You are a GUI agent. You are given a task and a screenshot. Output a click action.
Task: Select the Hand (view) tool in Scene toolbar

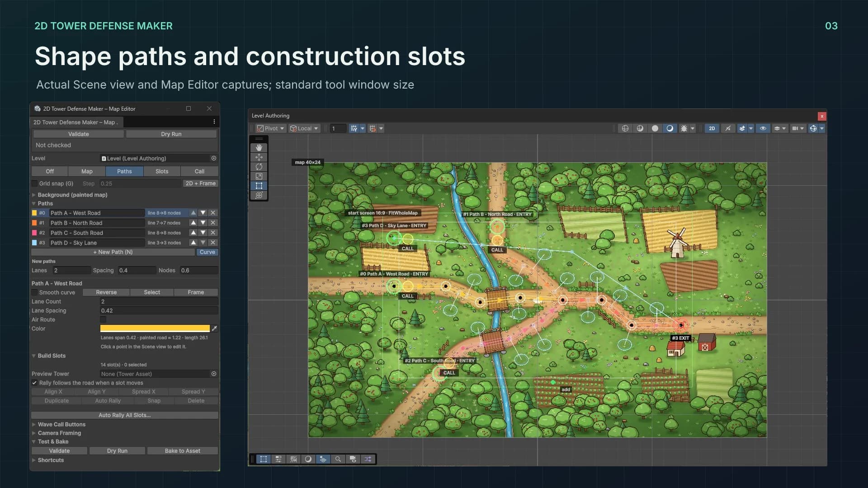pos(259,148)
